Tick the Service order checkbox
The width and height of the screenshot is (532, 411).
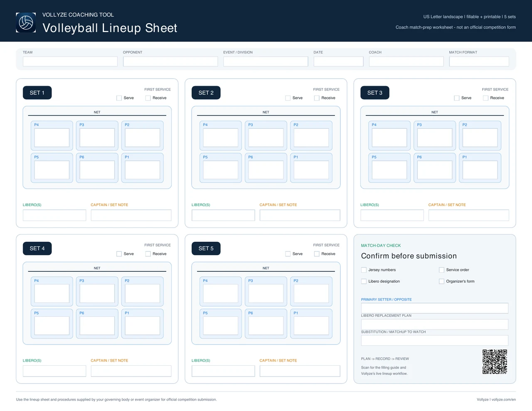pyautogui.click(x=441, y=270)
